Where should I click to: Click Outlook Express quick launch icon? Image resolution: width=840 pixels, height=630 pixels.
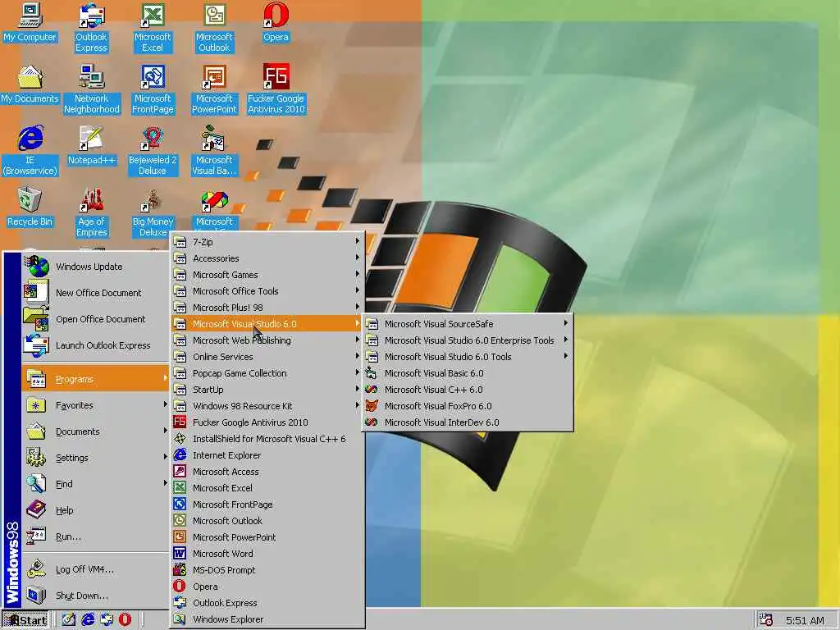pos(107,620)
